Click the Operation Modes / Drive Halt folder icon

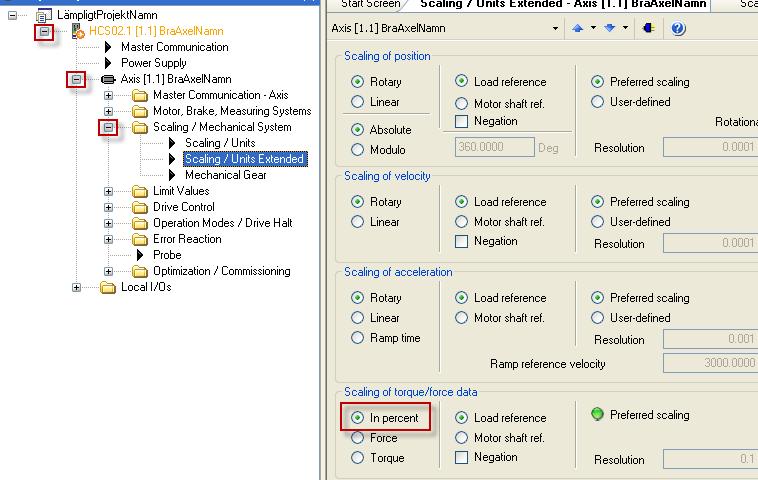coord(140,223)
